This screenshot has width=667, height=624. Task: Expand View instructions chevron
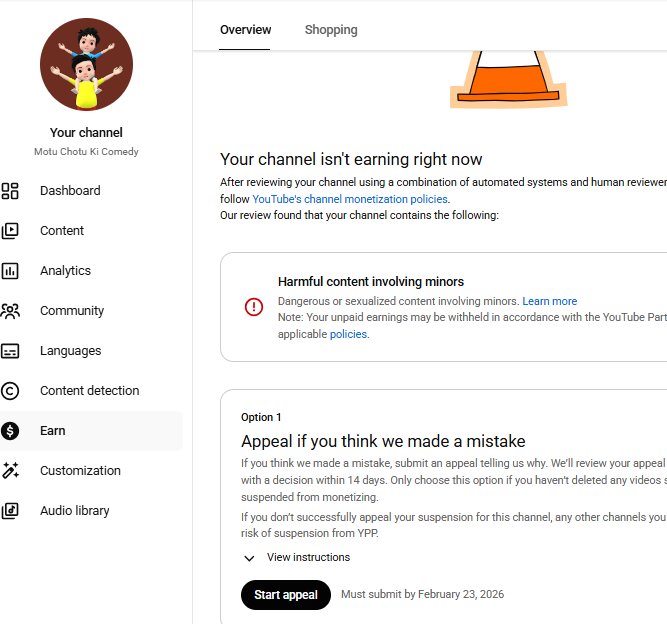click(249, 558)
